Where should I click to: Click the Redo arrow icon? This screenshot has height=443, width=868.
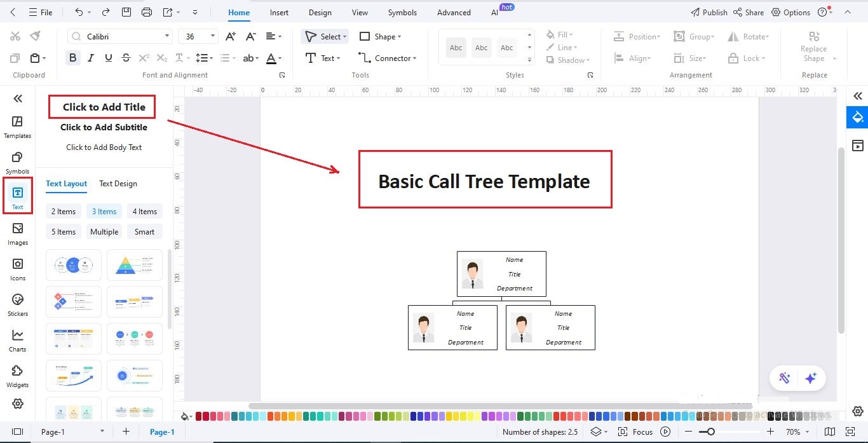coord(105,12)
